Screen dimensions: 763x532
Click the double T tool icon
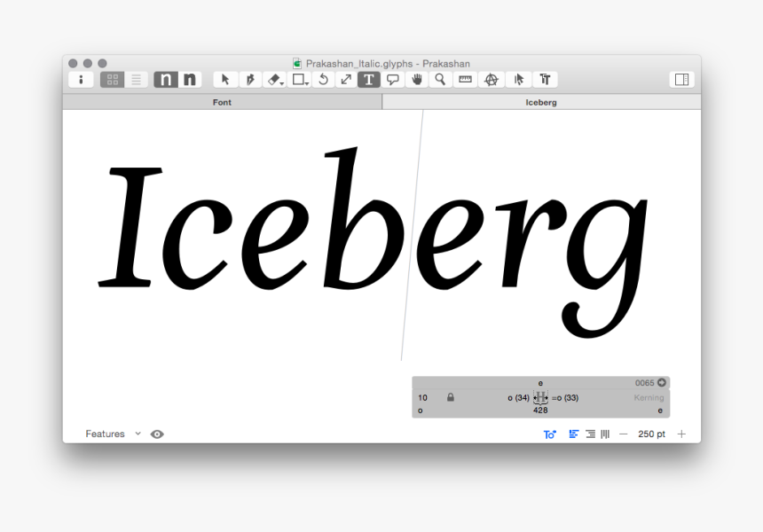545,79
